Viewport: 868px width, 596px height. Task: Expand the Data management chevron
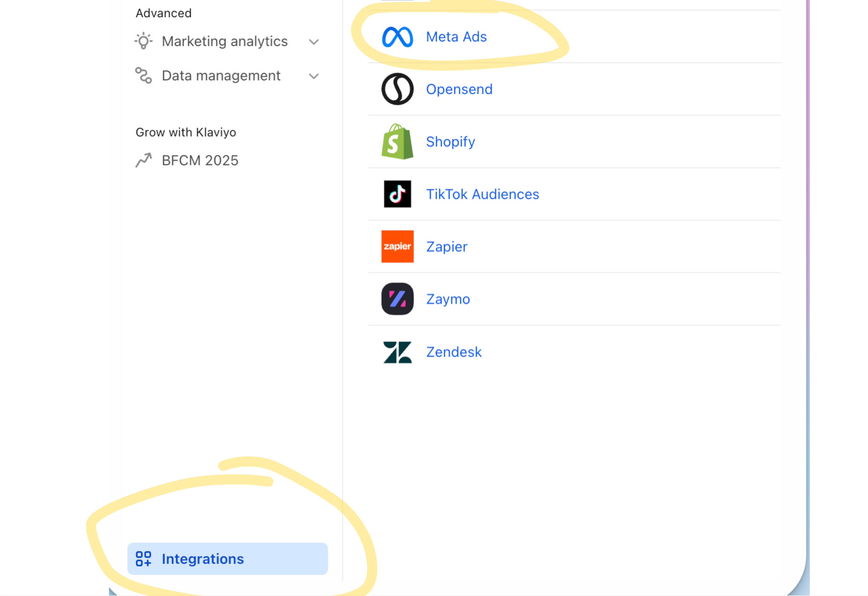point(314,76)
